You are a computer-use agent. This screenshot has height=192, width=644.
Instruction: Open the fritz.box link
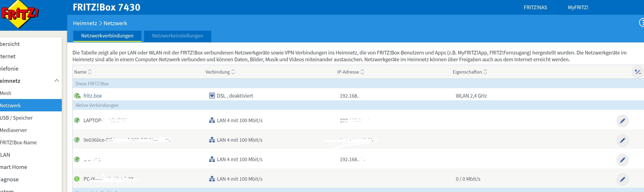[93, 96]
